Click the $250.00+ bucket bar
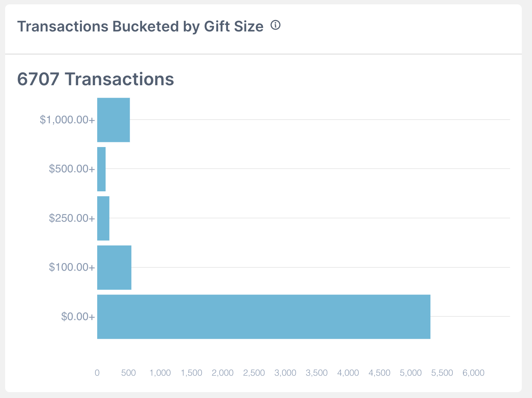This screenshot has width=532, height=398. 103,218
